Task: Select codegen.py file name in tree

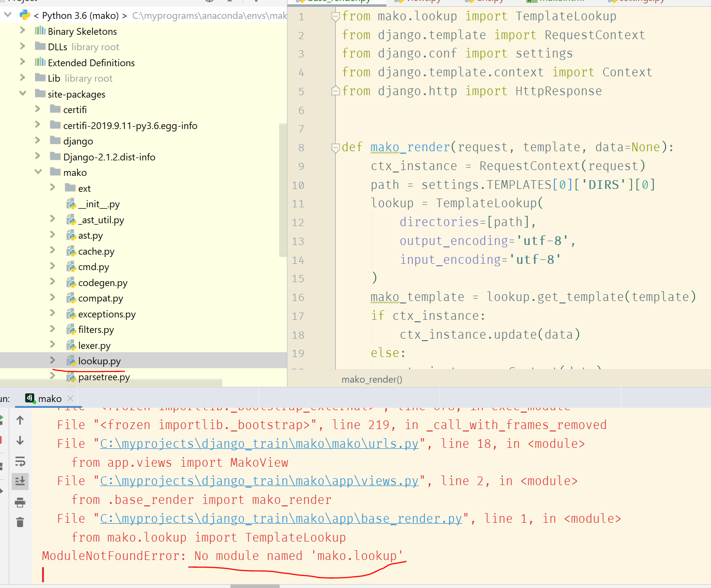Action: click(x=103, y=283)
